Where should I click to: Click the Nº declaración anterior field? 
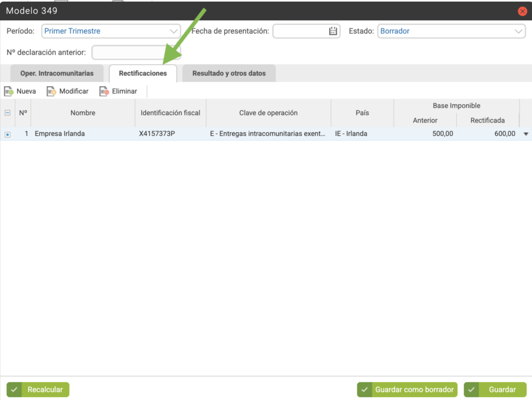[x=136, y=53]
